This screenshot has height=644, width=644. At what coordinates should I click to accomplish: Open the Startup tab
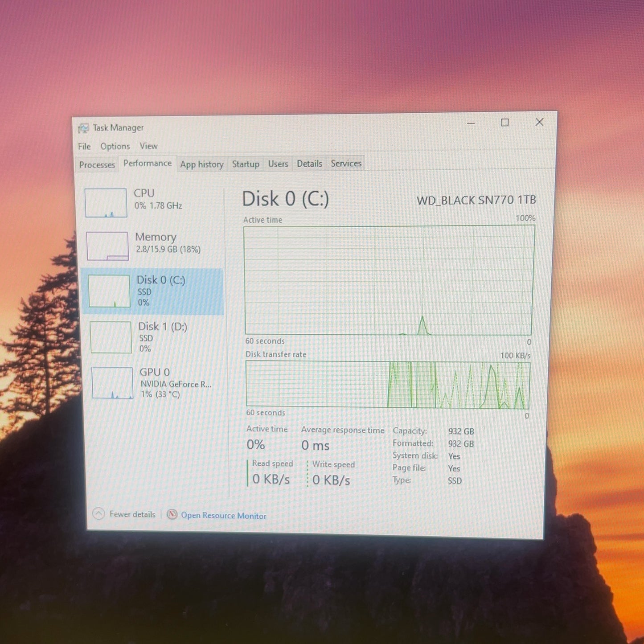pos(246,164)
